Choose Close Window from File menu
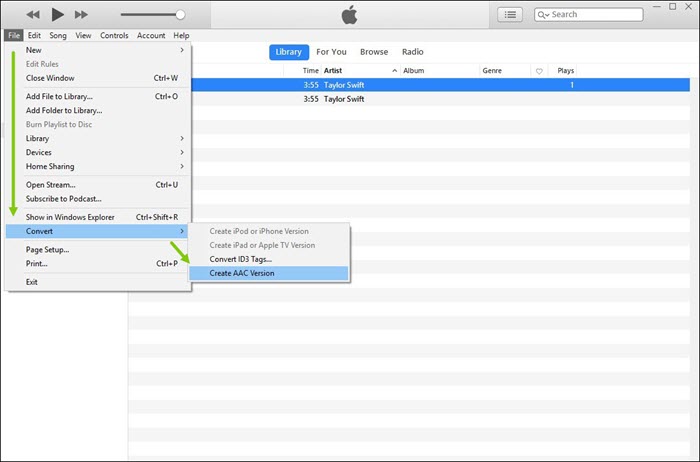The width and height of the screenshot is (700, 462). (x=98, y=78)
